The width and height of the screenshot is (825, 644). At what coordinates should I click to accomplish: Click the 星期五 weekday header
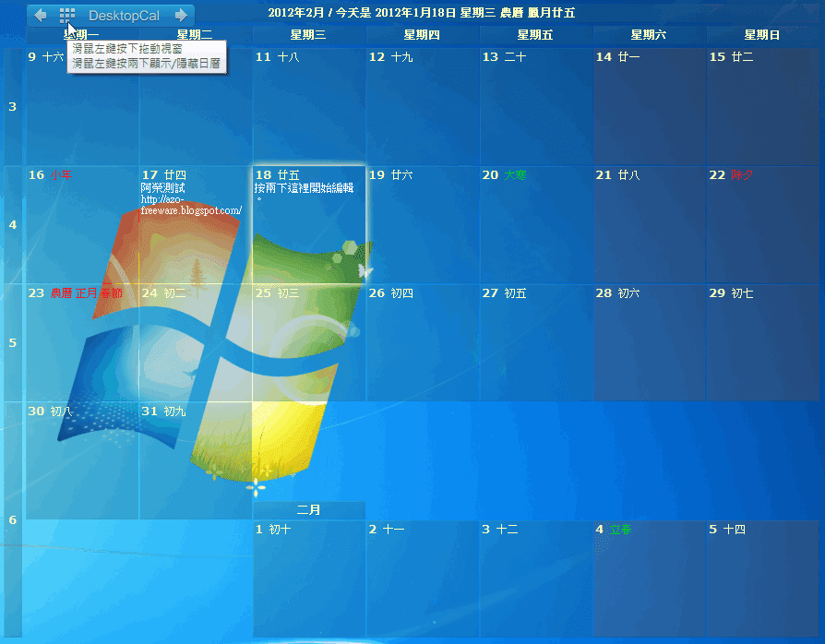(535, 35)
